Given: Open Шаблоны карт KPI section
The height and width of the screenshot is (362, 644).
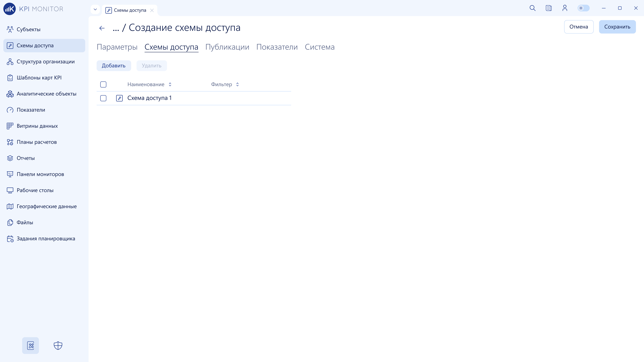Looking at the screenshot, I should (44, 78).
